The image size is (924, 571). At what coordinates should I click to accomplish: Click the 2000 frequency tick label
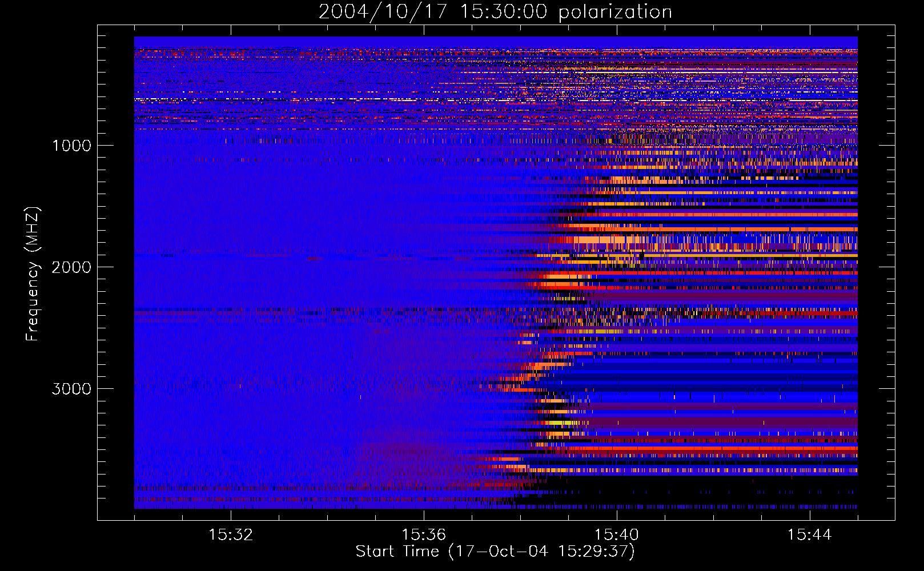coord(71,267)
